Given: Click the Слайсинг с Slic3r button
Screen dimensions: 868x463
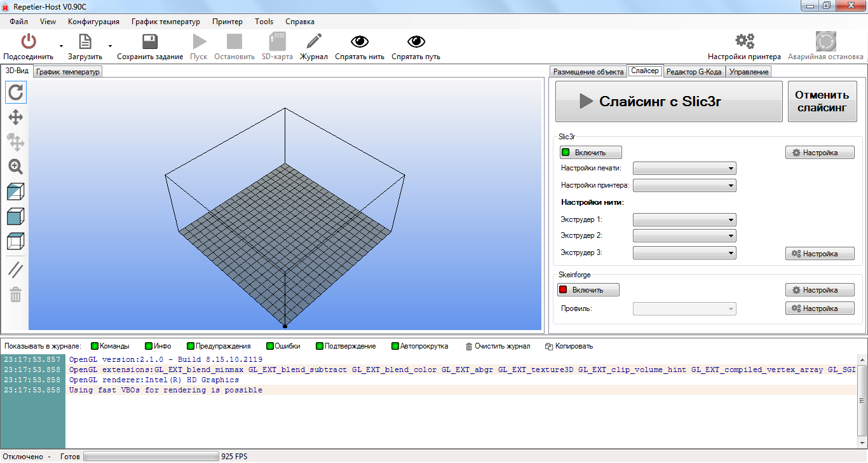Looking at the screenshot, I should (668, 102).
